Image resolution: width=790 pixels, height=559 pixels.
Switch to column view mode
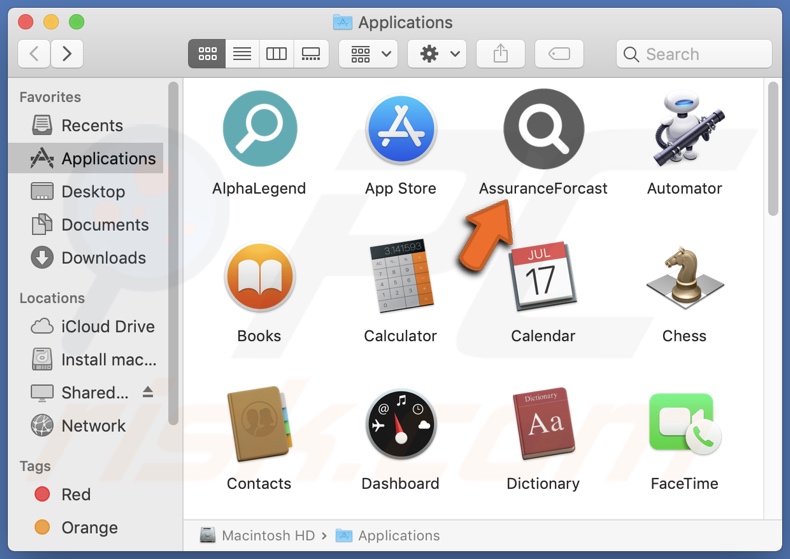pos(276,53)
